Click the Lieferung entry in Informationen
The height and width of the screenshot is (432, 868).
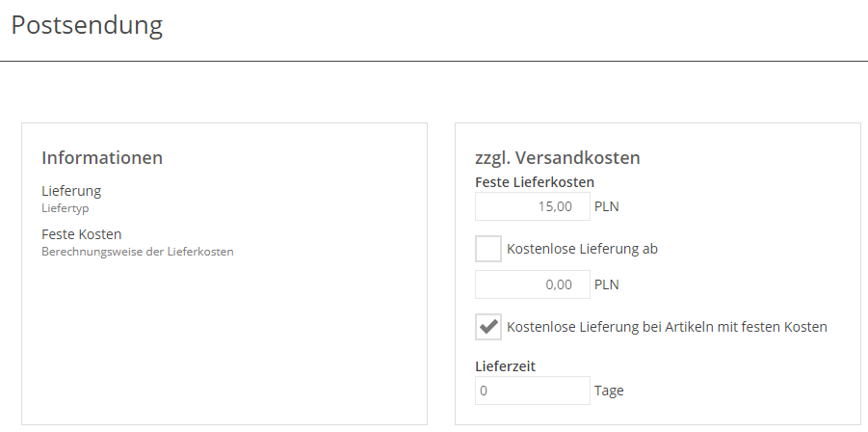(71, 191)
